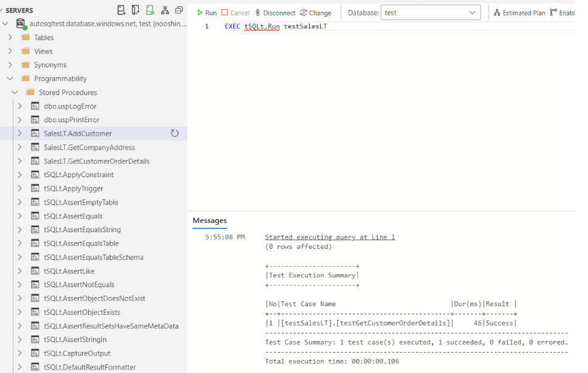
Task: Click the SERVERS panel header
Action: [x=19, y=10]
